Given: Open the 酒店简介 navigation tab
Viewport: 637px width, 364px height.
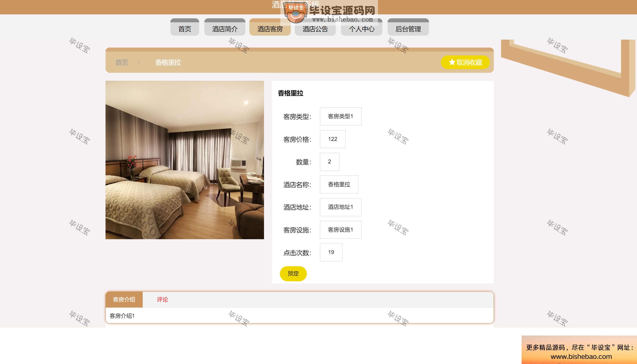Looking at the screenshot, I should [225, 27].
